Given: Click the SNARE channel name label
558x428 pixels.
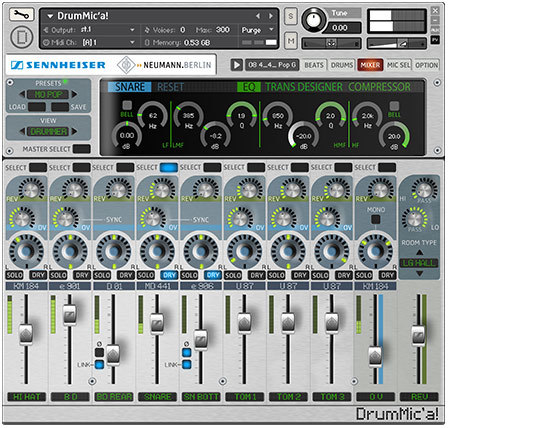Looking at the screenshot, I should point(157,397).
